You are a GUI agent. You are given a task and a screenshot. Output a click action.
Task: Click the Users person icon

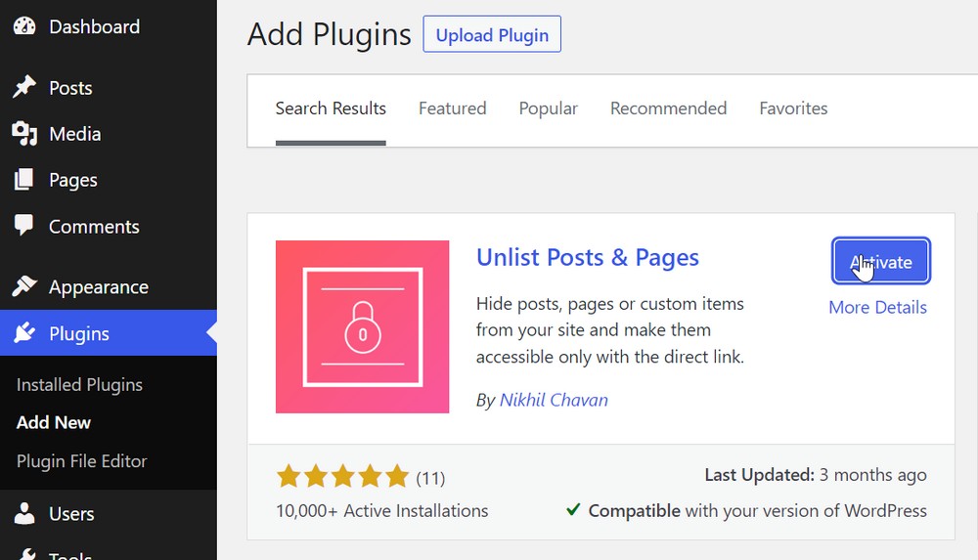[x=24, y=513]
